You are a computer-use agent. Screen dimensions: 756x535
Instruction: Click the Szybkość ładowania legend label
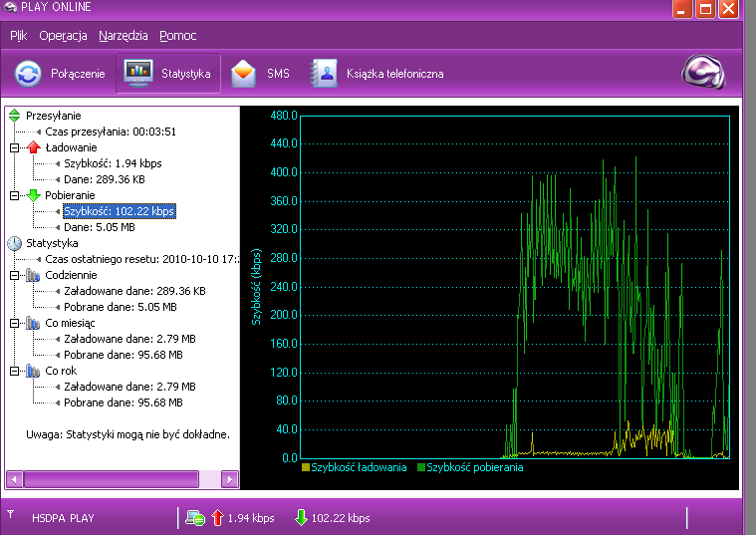[x=359, y=467]
